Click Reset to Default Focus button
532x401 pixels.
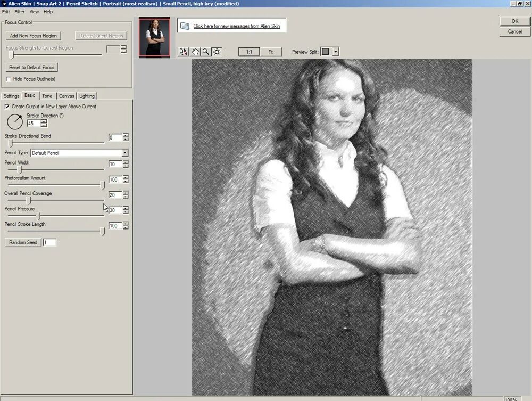(31, 67)
